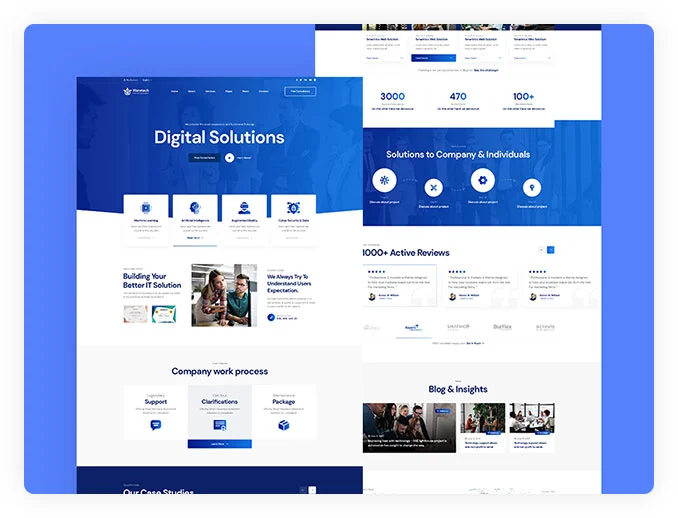Screen dimensions: 678x518
Task: Go to next case study arrow
Action: [x=312, y=490]
